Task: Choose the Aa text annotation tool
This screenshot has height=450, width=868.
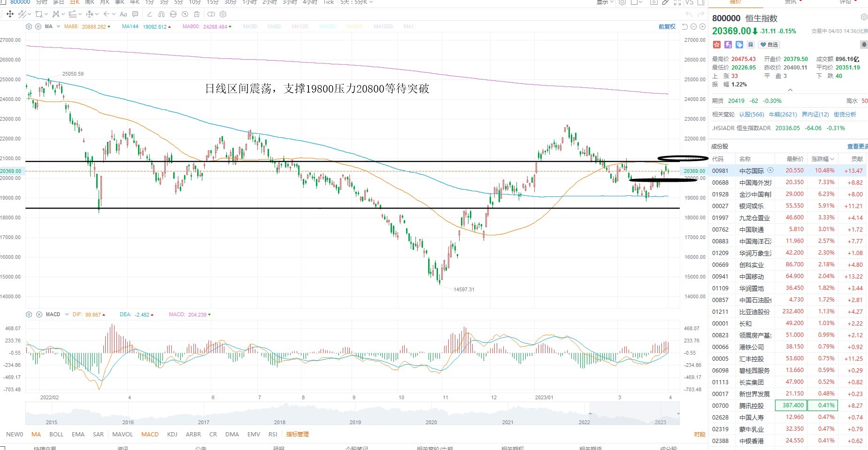Action: 123,14
